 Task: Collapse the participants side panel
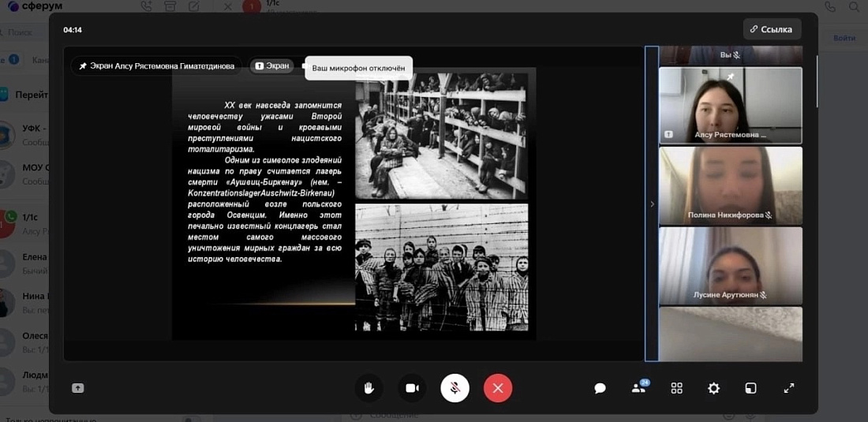(x=652, y=204)
